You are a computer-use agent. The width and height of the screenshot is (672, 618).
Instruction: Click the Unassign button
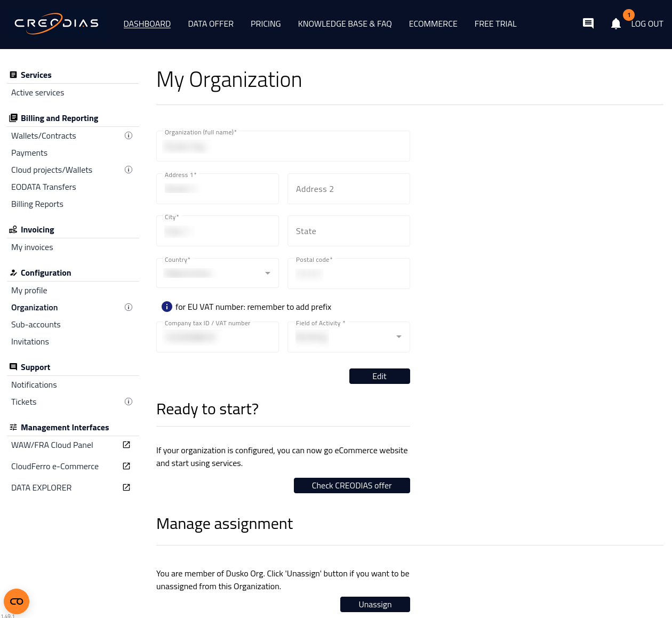(x=375, y=604)
